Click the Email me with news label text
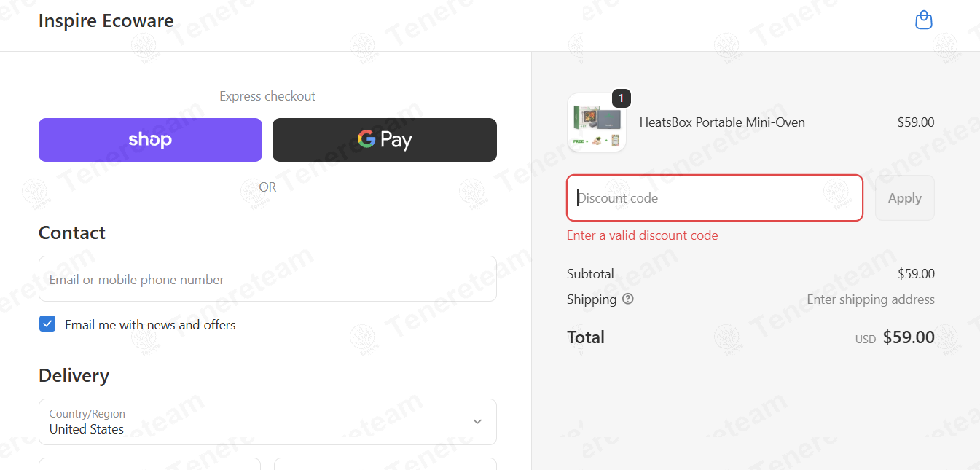The height and width of the screenshot is (470, 980). 150,325
